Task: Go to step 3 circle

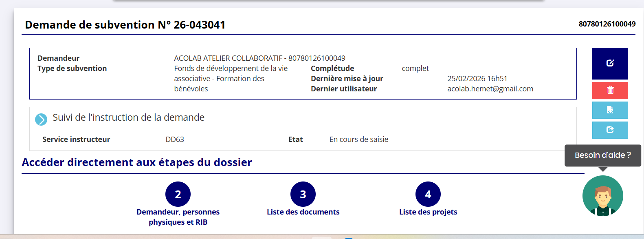Action: (x=303, y=194)
